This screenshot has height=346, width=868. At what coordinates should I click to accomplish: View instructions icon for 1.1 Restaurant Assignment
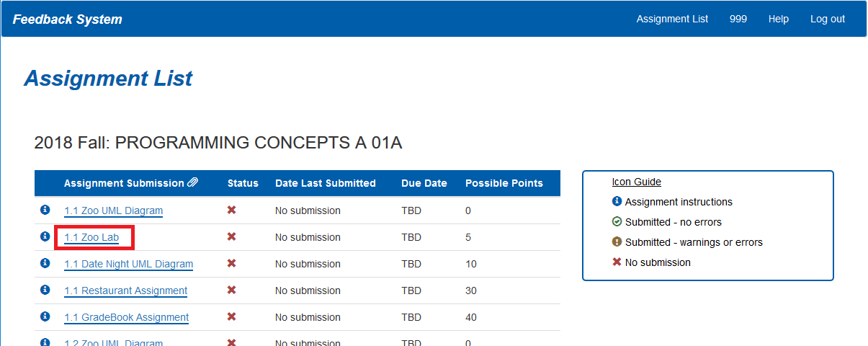[x=45, y=290]
